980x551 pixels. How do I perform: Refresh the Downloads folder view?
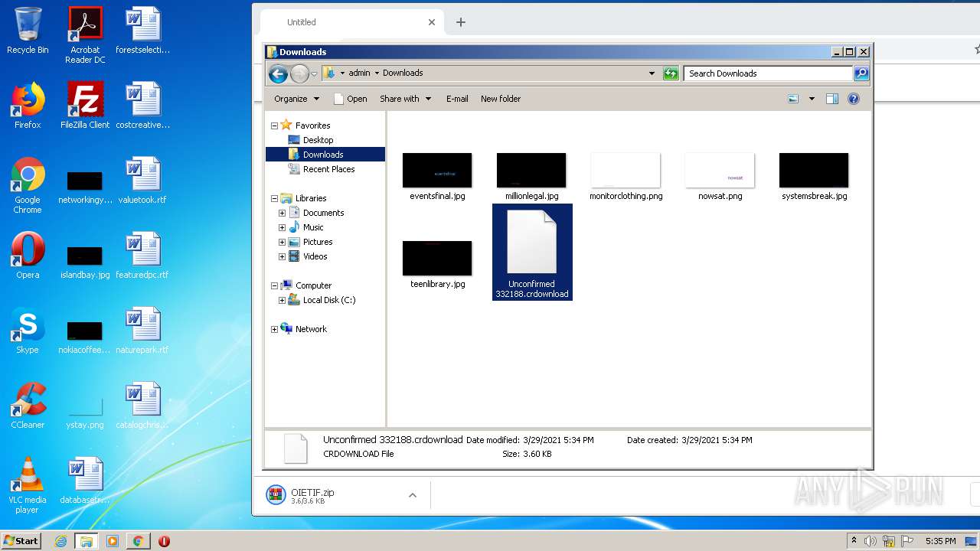(671, 73)
